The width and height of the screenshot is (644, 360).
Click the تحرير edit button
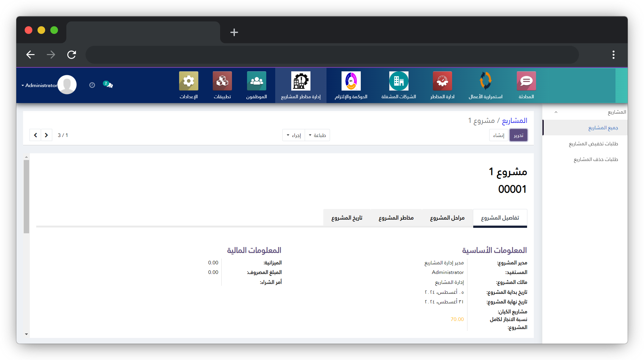(518, 135)
